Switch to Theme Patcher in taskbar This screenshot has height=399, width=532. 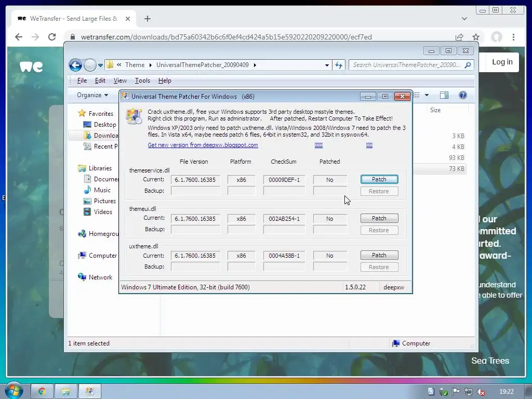[89, 391]
